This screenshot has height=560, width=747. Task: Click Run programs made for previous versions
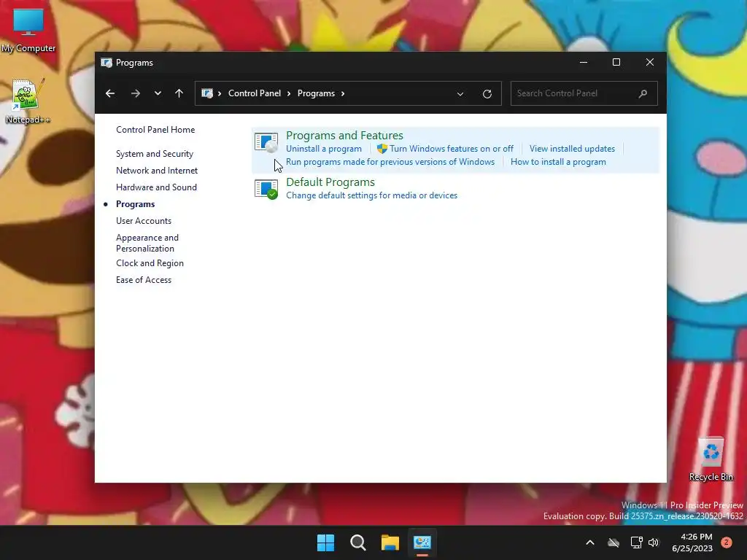point(390,162)
